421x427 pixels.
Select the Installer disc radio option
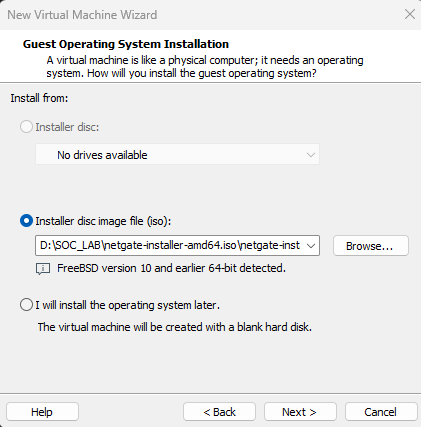26,127
